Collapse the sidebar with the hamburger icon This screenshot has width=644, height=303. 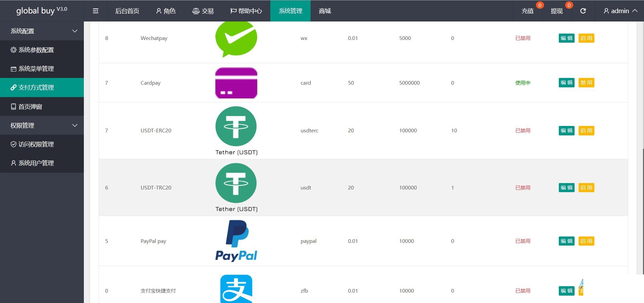pyautogui.click(x=96, y=11)
